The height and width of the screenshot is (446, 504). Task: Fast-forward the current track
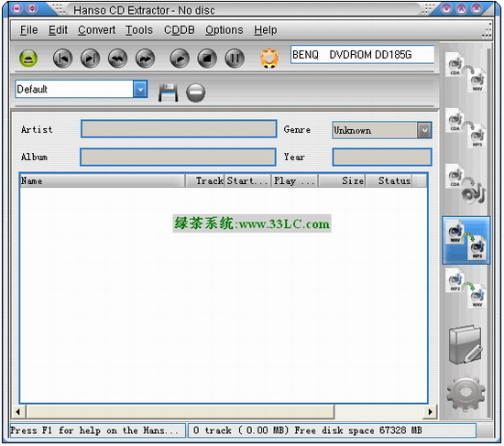[x=146, y=59]
